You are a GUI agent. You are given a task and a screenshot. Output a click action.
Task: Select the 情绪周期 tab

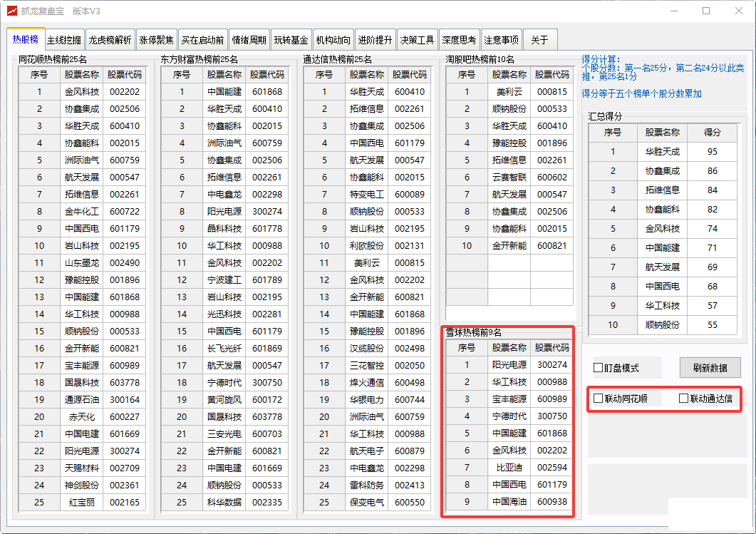click(x=249, y=40)
